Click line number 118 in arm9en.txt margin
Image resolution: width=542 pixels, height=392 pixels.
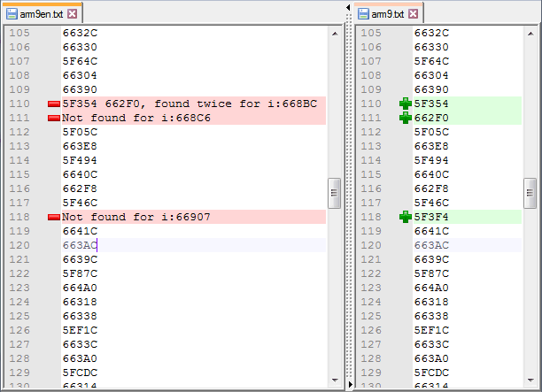[19, 217]
